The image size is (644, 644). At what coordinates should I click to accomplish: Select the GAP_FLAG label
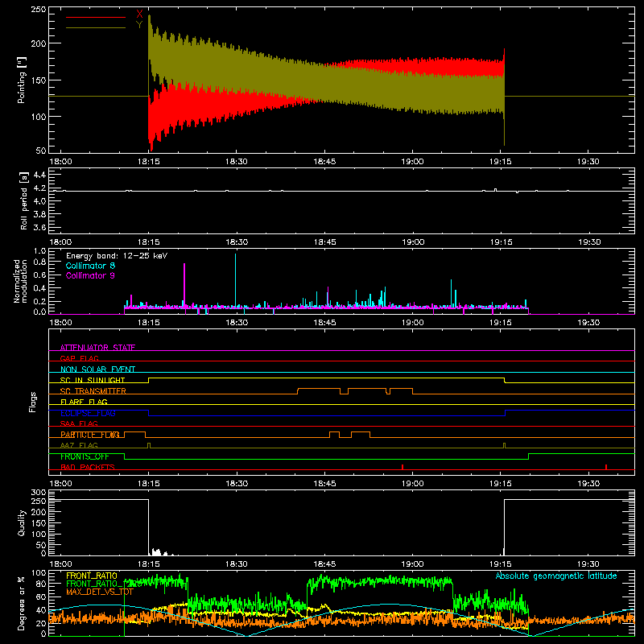tap(80, 358)
